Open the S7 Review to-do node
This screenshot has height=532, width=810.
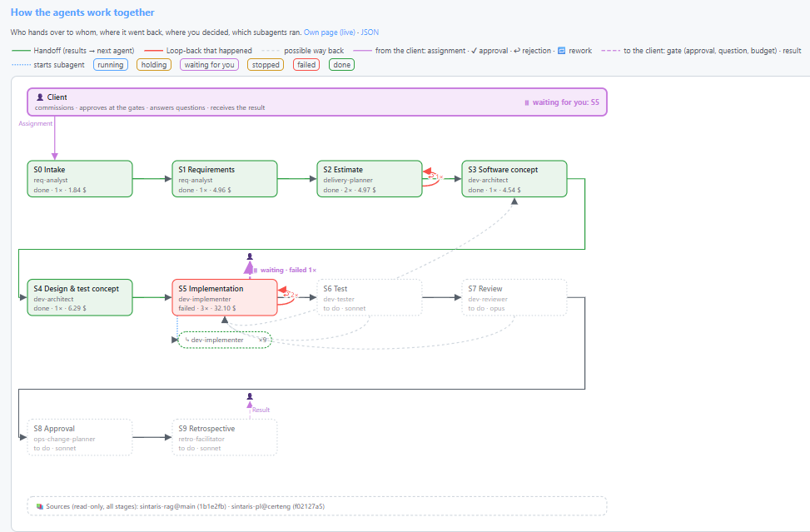pos(514,297)
